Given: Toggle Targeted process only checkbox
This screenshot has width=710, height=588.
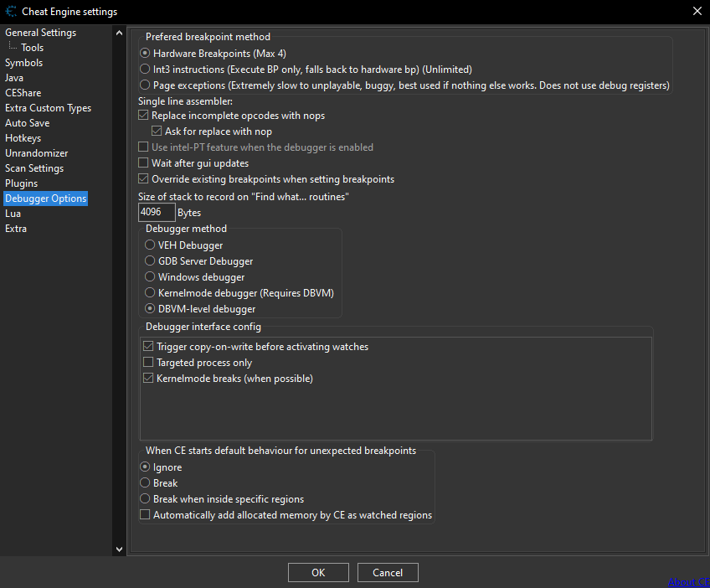Looking at the screenshot, I should [x=149, y=363].
